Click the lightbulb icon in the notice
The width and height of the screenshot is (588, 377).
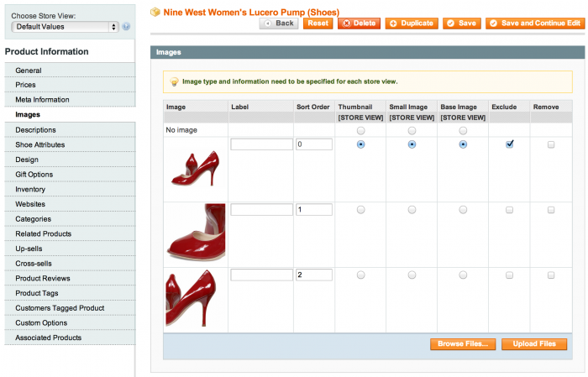tap(174, 81)
